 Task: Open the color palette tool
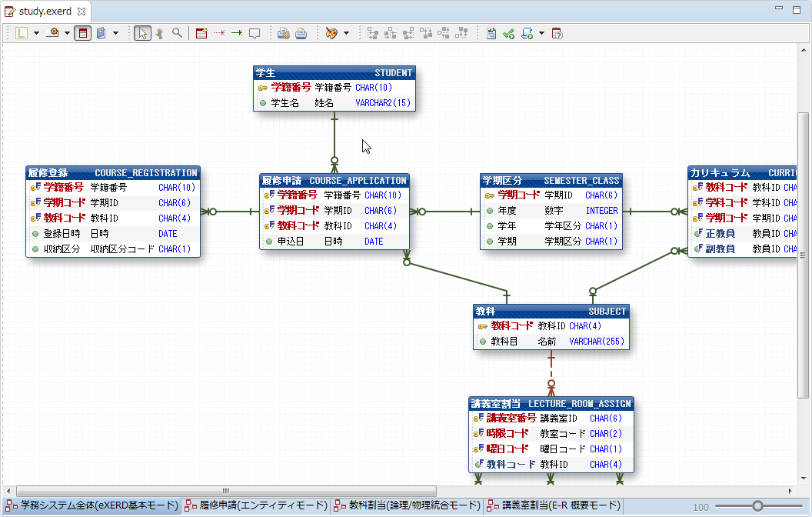331,33
